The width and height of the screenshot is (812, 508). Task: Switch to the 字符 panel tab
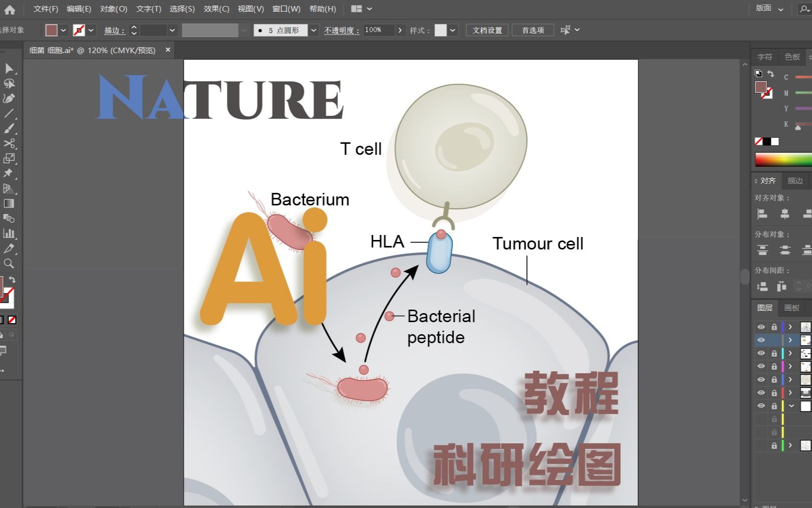tap(764, 57)
